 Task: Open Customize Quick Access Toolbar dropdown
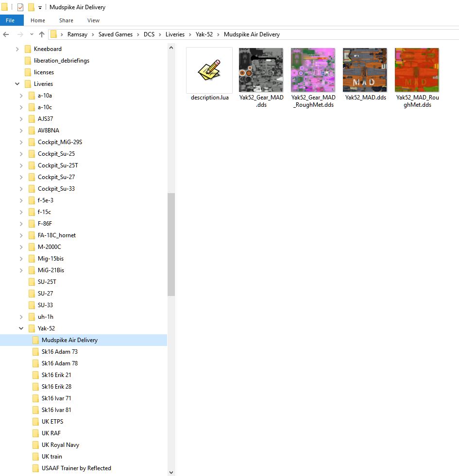tap(40, 8)
